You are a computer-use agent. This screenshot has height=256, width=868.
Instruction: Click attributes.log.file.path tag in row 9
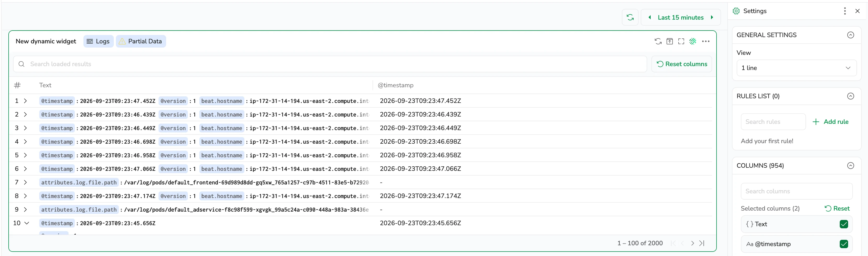click(79, 210)
